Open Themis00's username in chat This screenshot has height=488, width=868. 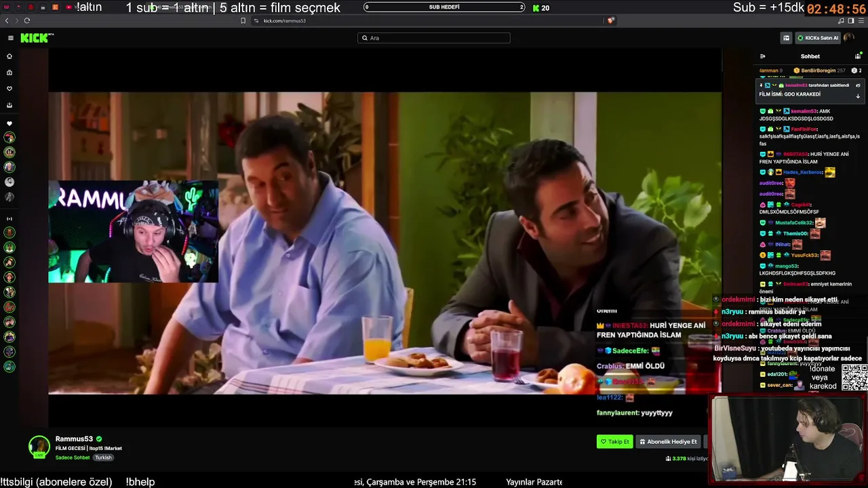click(x=795, y=234)
